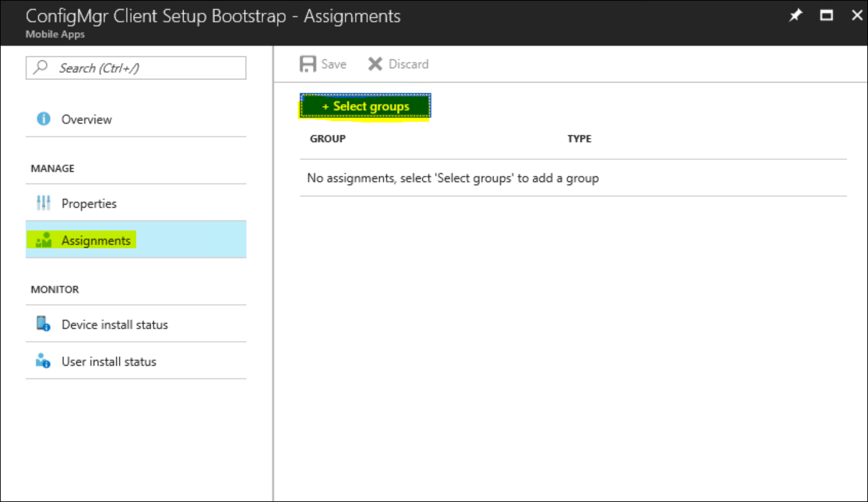This screenshot has width=868, height=502.
Task: Focus the Search (Ctrl+/) field
Action: (136, 68)
